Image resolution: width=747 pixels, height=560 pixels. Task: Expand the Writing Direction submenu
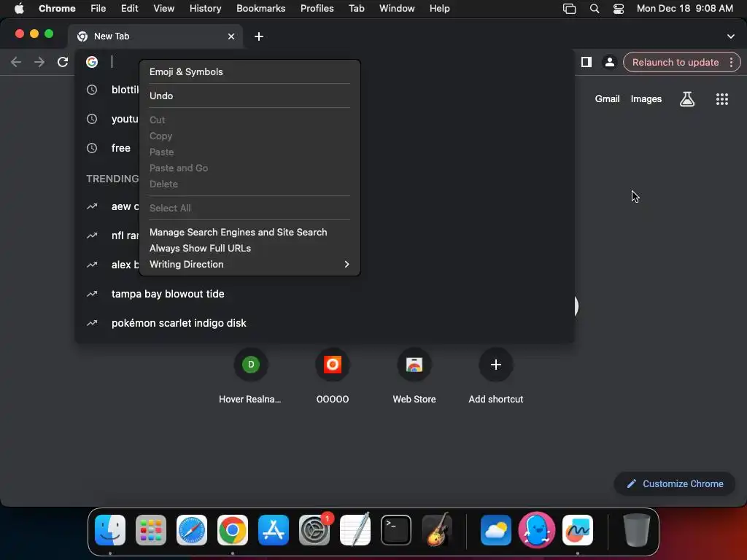click(249, 264)
